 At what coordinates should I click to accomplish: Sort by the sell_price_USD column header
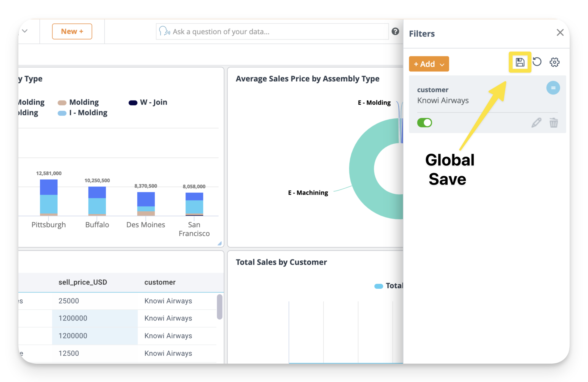point(83,282)
